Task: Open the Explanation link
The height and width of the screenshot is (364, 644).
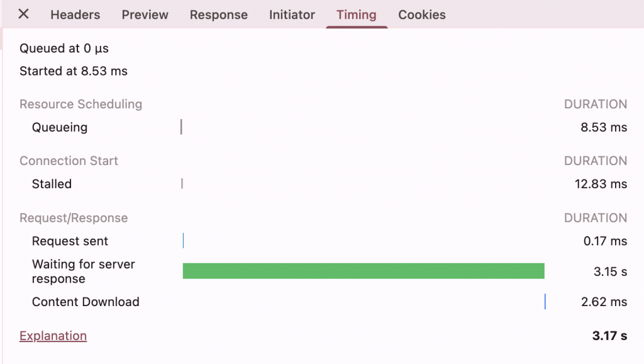Action: [x=53, y=336]
